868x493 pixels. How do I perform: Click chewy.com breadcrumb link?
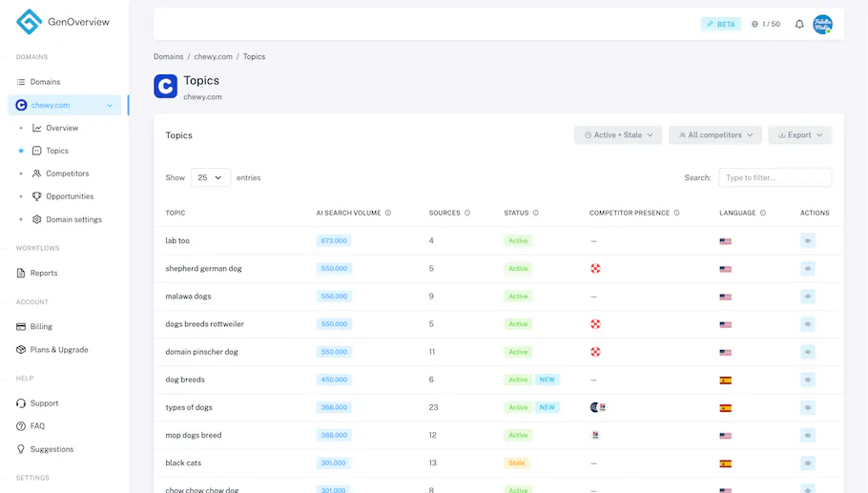point(213,56)
